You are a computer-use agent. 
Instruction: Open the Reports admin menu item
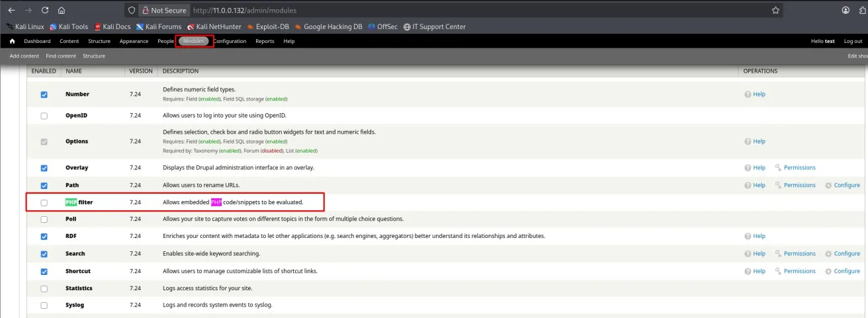(x=265, y=41)
